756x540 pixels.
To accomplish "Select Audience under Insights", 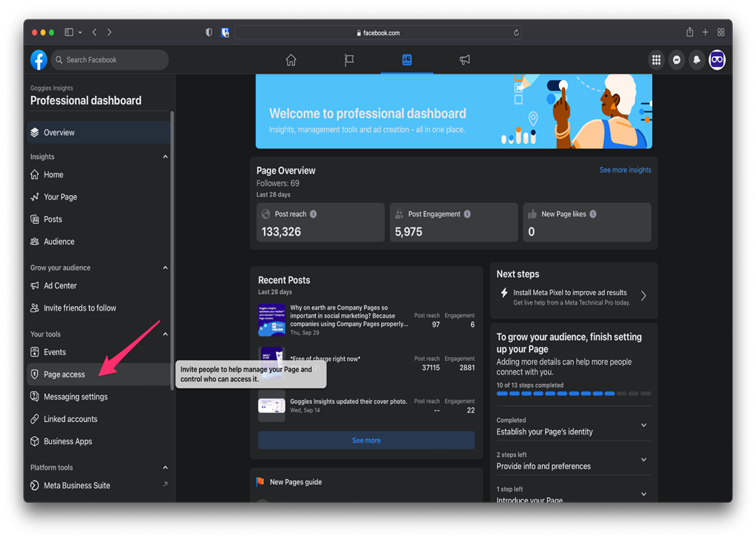I will (x=59, y=241).
